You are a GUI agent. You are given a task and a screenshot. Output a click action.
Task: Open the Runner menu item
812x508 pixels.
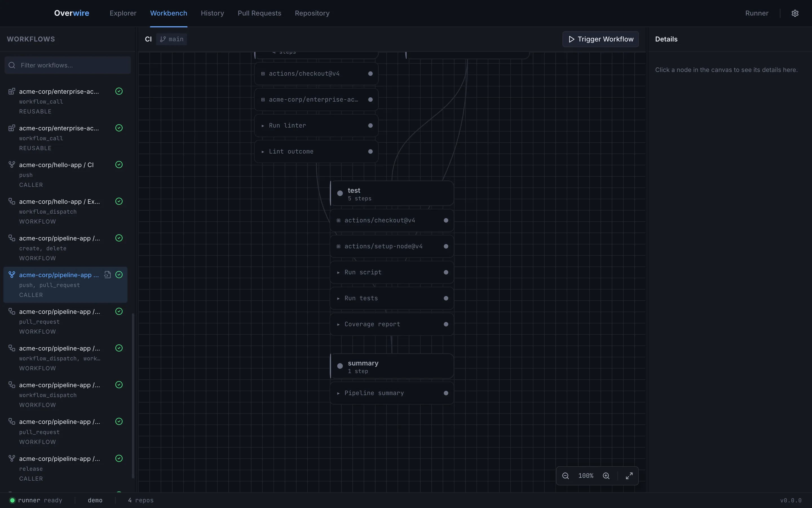coord(757,13)
